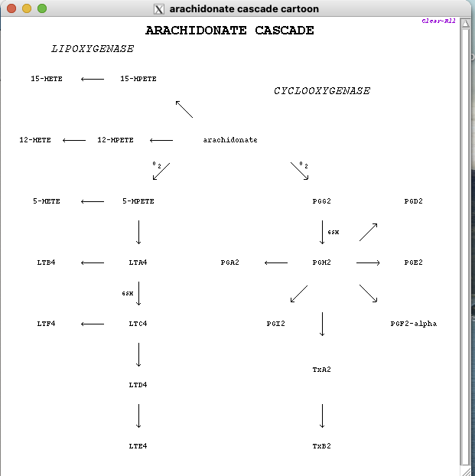
Task: Select the PGH2 node
Action: [322, 262]
